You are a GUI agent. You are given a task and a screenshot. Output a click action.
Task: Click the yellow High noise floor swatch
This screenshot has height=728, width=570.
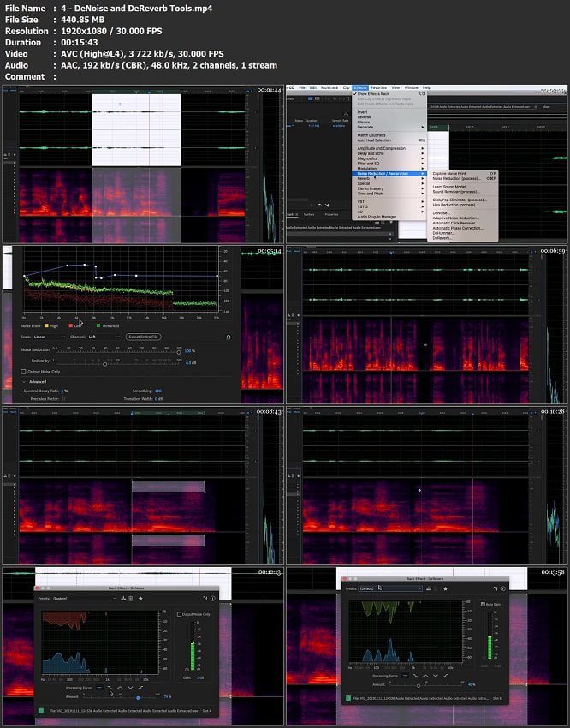pyautogui.click(x=46, y=326)
